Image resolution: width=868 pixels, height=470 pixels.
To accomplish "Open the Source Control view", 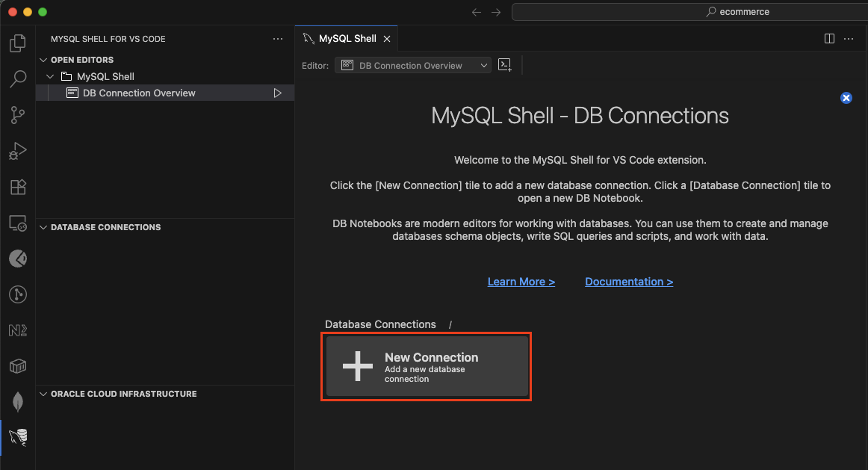I will click(17, 114).
